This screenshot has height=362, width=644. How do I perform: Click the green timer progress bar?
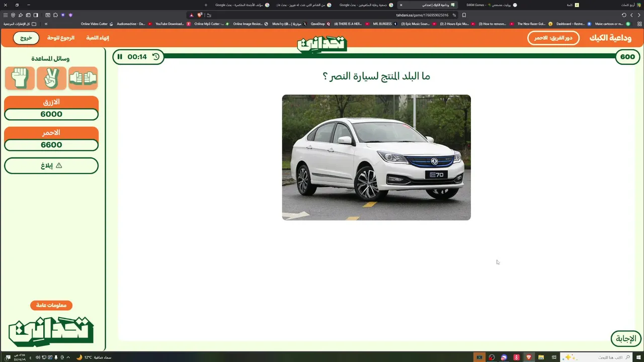[390, 56]
